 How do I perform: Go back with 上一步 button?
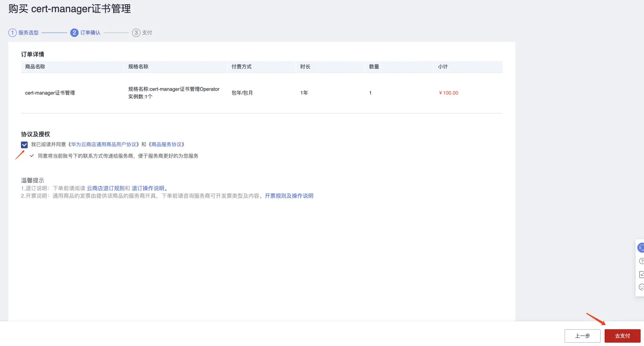click(582, 336)
